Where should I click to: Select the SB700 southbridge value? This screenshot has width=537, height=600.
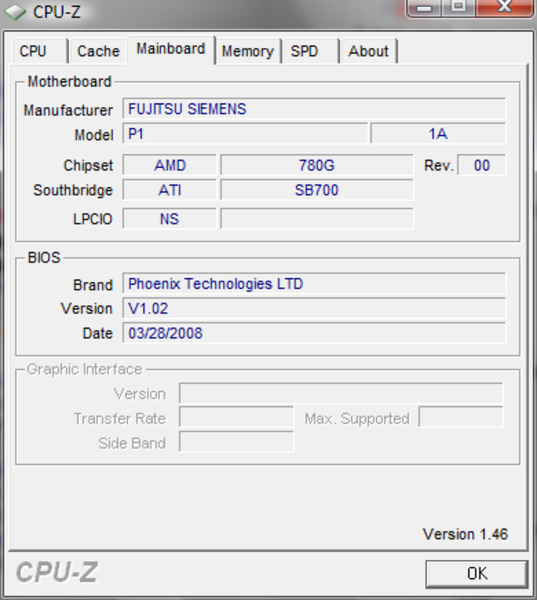click(317, 190)
